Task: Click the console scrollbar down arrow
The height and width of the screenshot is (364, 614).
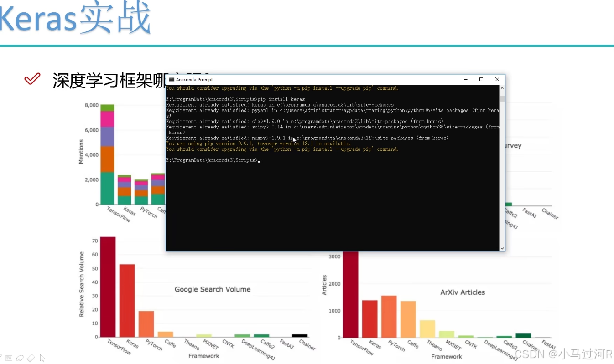Action: 502,248
